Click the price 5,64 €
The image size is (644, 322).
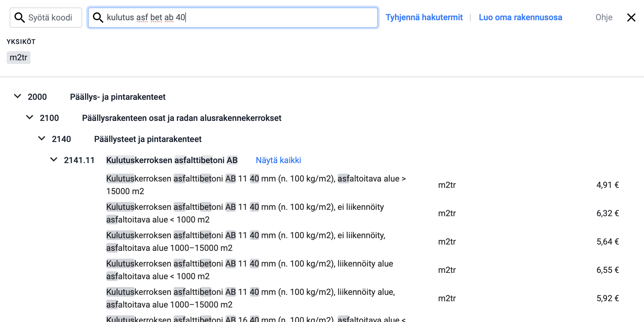(607, 241)
